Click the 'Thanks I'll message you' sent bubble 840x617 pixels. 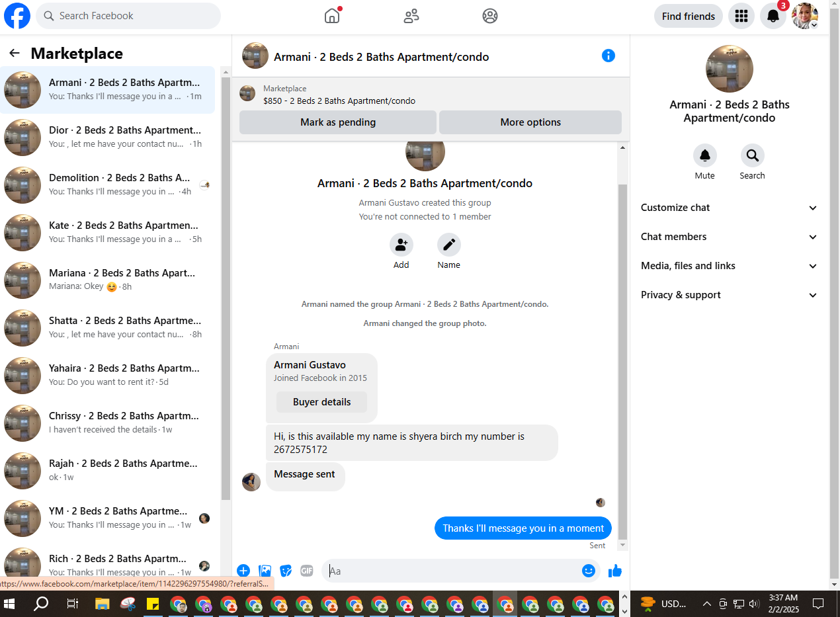[523, 528]
